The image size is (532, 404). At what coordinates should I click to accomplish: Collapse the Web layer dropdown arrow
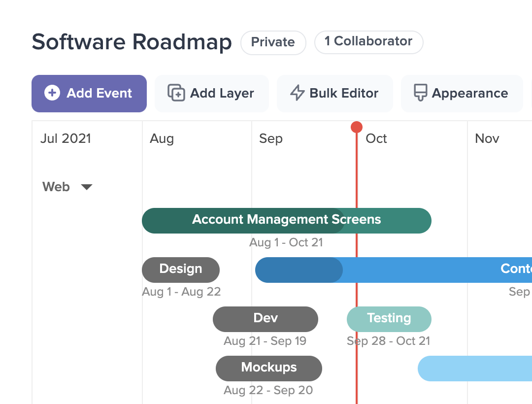(87, 187)
